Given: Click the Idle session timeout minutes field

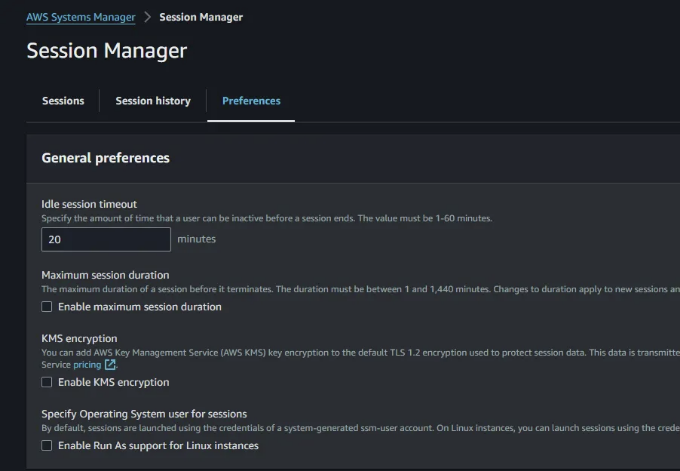Looking at the screenshot, I should pyautogui.click(x=106, y=239).
